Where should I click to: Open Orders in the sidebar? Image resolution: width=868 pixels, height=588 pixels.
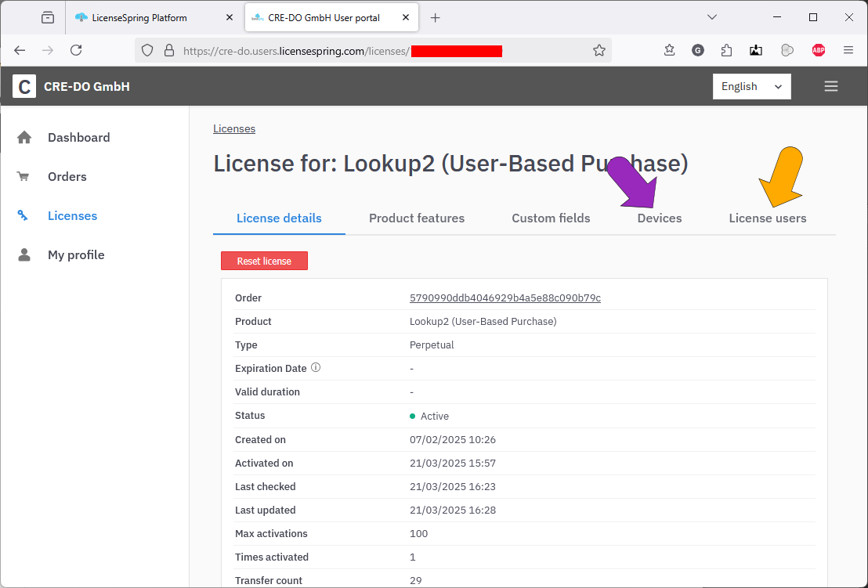pos(67,176)
